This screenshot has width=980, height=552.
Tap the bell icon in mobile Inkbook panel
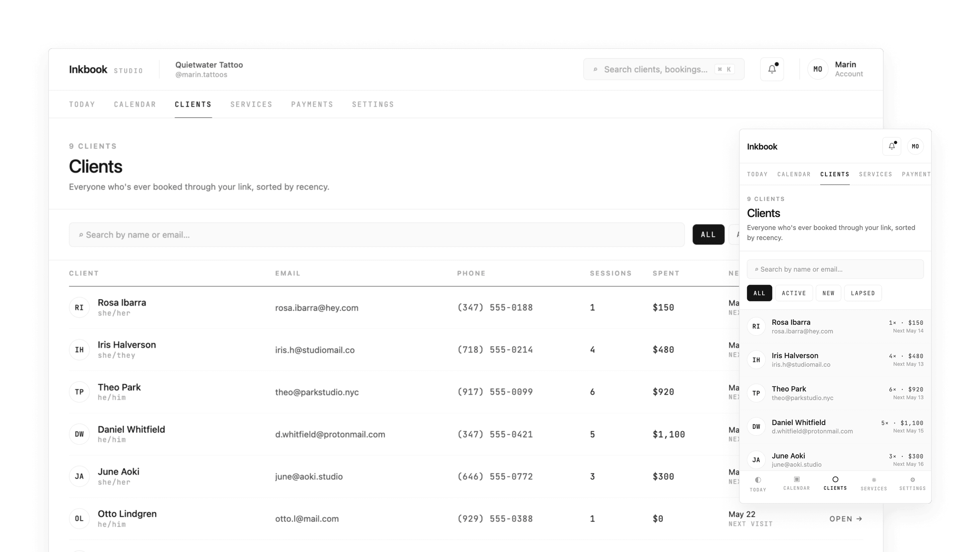(892, 146)
